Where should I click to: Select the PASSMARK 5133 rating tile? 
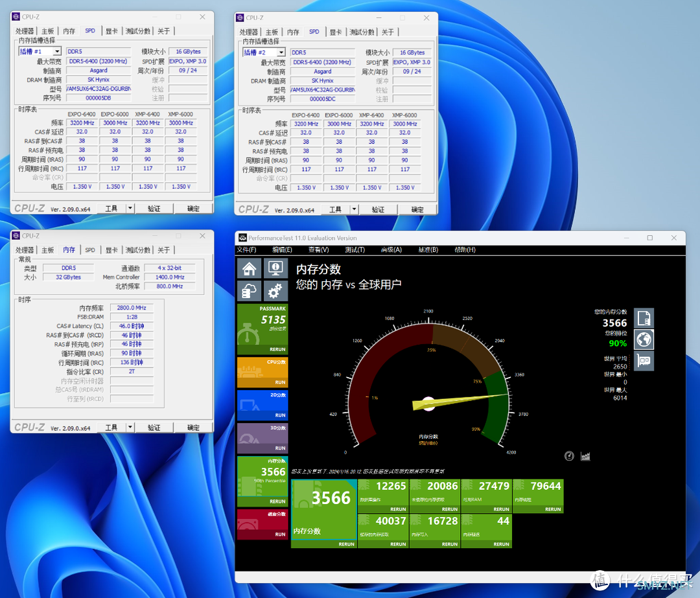pos(262,328)
